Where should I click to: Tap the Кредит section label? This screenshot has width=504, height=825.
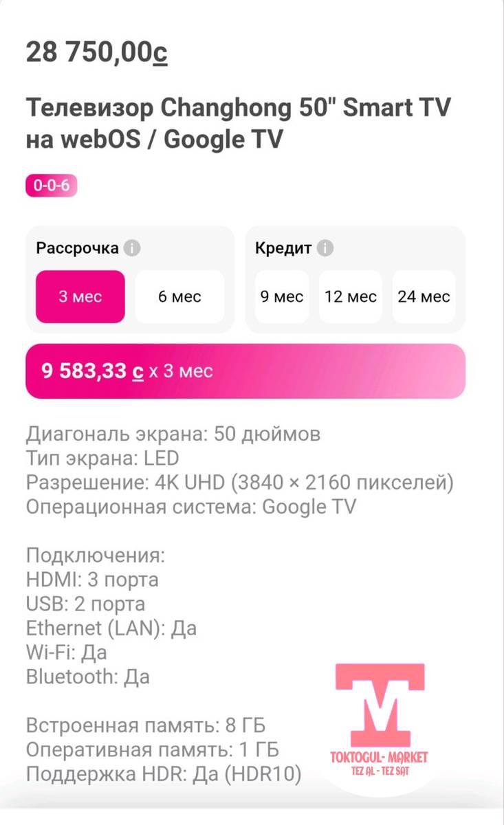(283, 248)
